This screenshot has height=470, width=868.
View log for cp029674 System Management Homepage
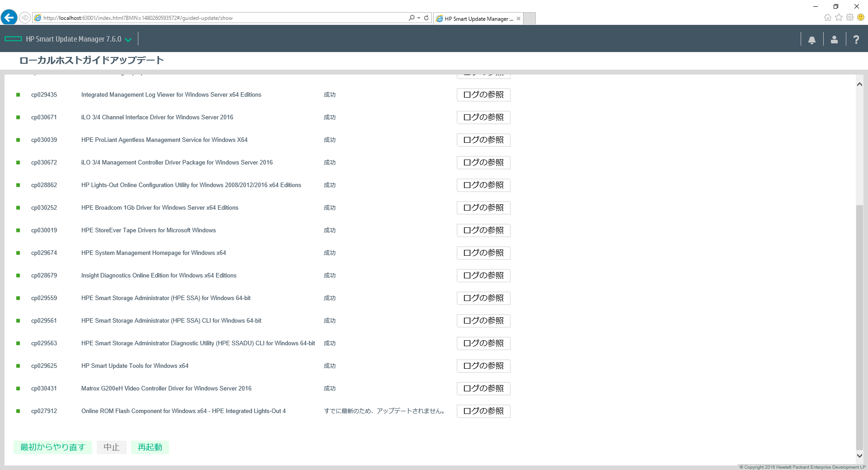483,253
